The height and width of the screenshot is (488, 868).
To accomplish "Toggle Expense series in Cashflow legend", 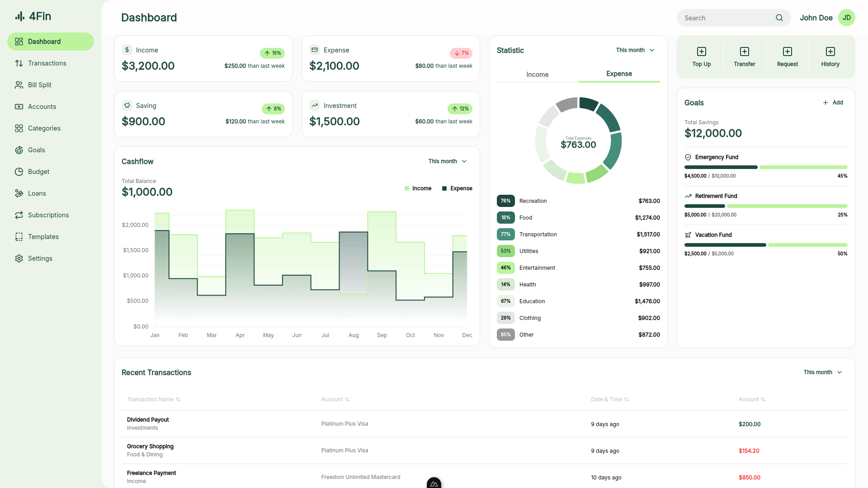I will (x=457, y=188).
